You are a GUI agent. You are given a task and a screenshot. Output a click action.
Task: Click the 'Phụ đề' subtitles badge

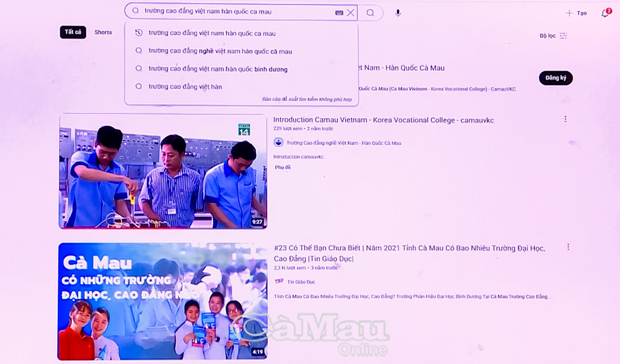(283, 167)
